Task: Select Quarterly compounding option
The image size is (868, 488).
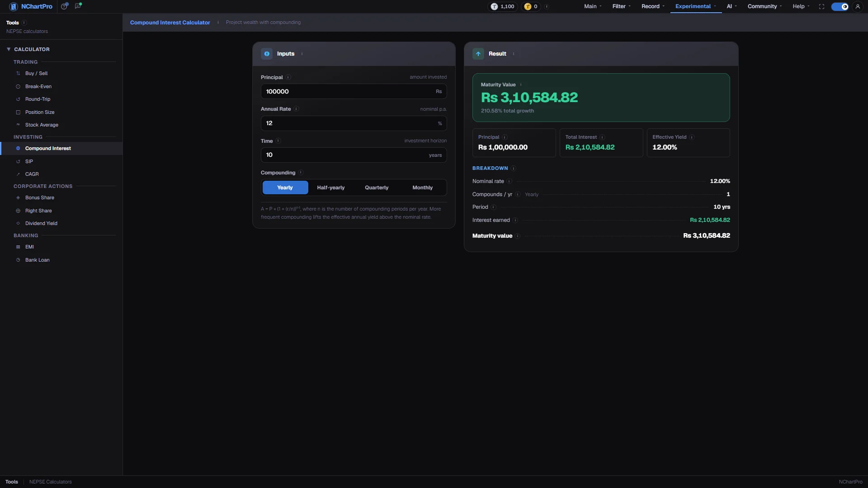Action: [x=377, y=188]
